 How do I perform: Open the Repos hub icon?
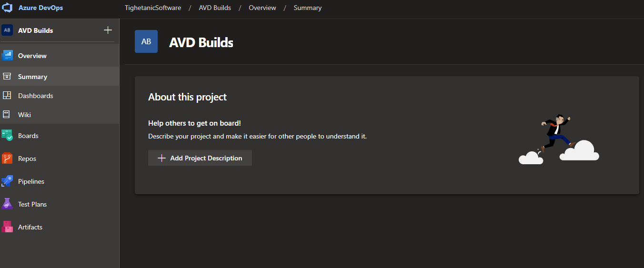7,159
